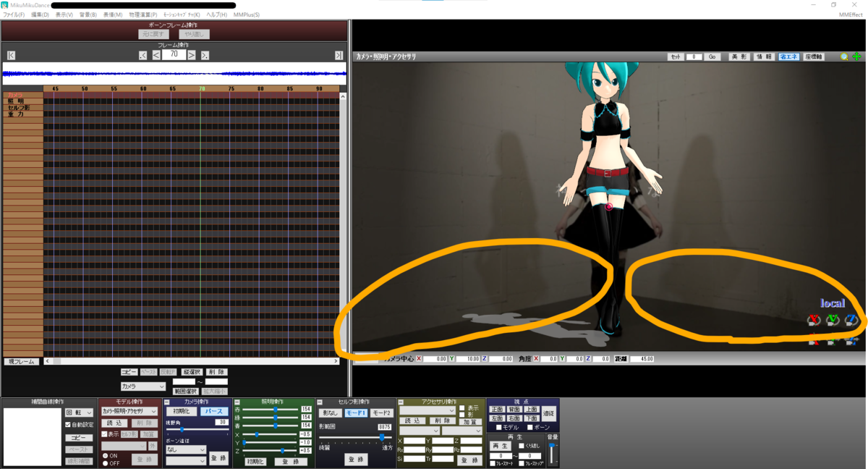Open the MMPlus(S) menu
The width and height of the screenshot is (868, 469).
tap(246, 14)
